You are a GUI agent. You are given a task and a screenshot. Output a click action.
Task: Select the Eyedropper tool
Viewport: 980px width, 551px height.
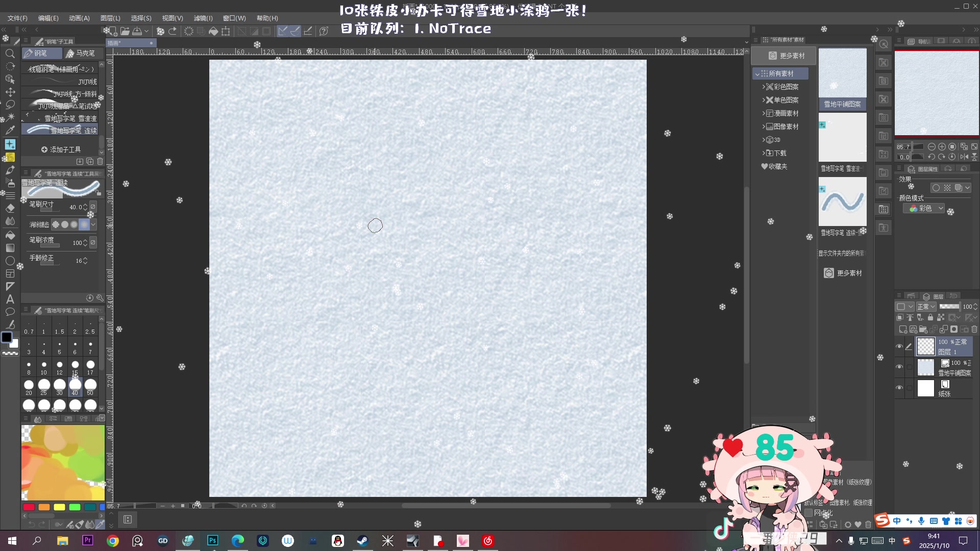tap(10, 130)
